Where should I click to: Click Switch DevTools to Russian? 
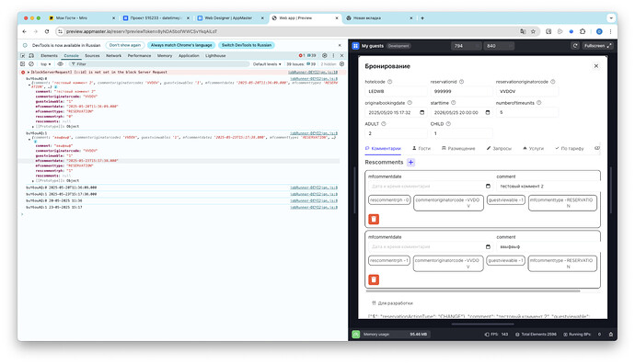[247, 45]
